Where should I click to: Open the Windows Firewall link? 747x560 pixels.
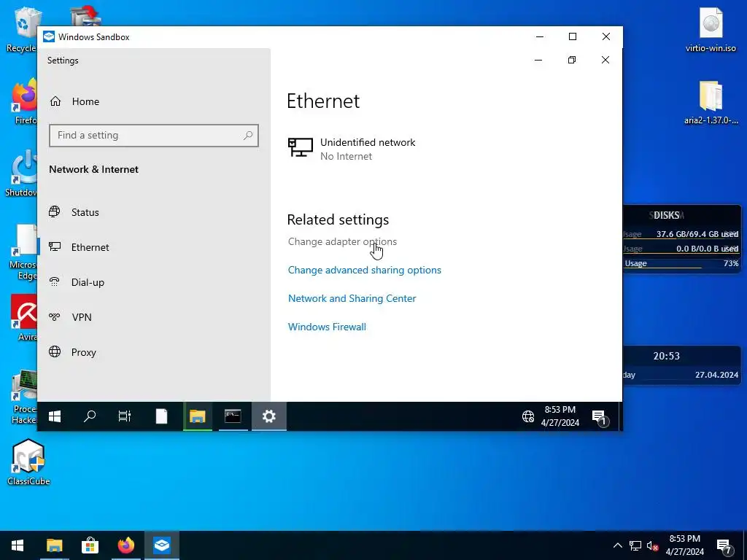coord(327,327)
